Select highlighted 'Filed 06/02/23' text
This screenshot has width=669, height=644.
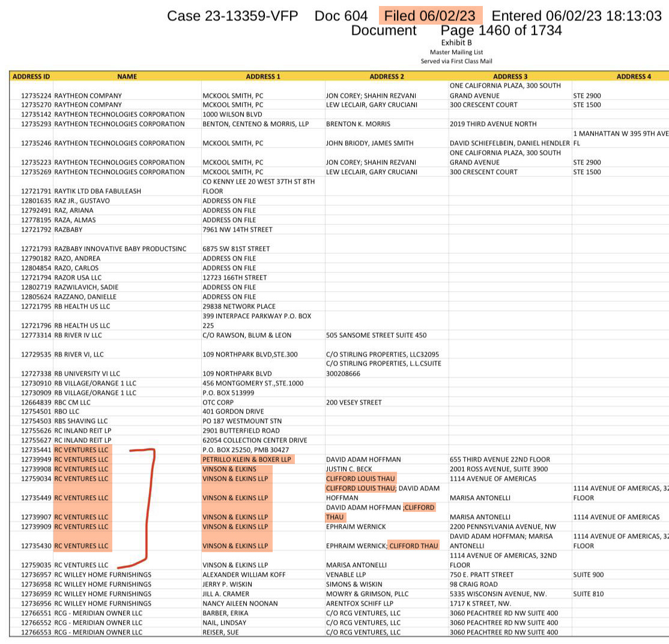coord(429,16)
